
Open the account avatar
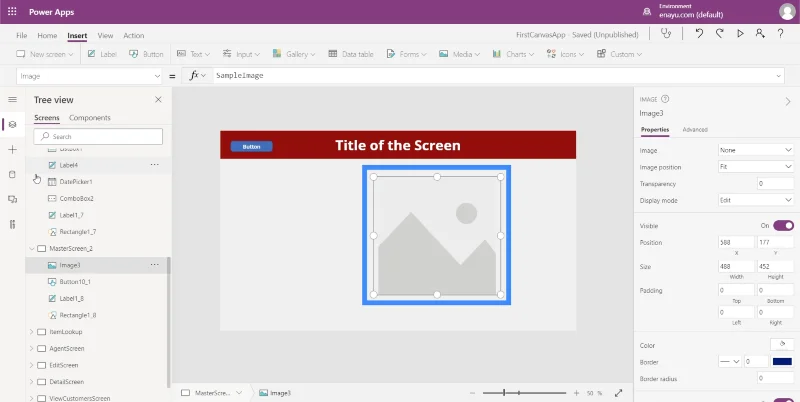(787, 12)
